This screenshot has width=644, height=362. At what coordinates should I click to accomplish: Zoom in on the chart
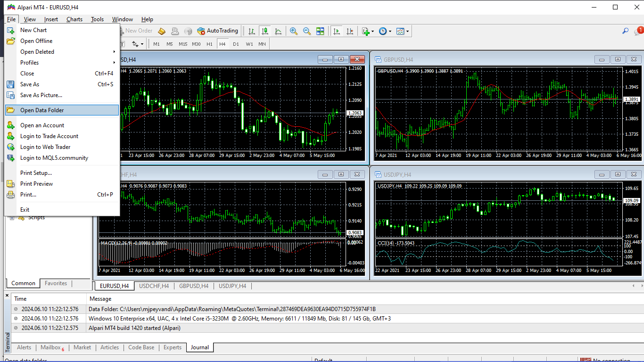[x=294, y=31]
